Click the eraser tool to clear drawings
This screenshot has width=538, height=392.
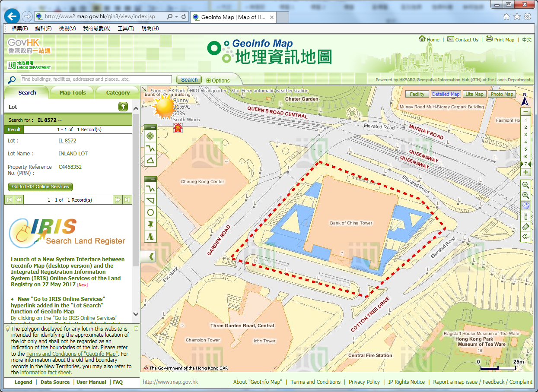click(526, 226)
